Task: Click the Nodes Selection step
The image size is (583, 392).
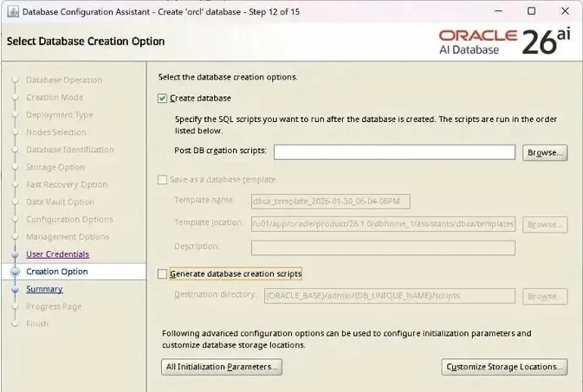Action: 55,132
